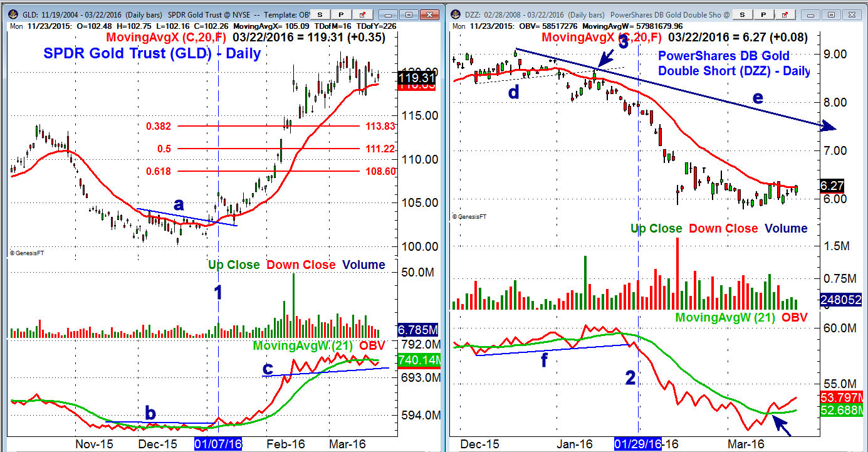Viewport: 868px width, 452px height.
Task: Click 'Down Close' legend in DZZ volume pane
Action: [x=722, y=228]
